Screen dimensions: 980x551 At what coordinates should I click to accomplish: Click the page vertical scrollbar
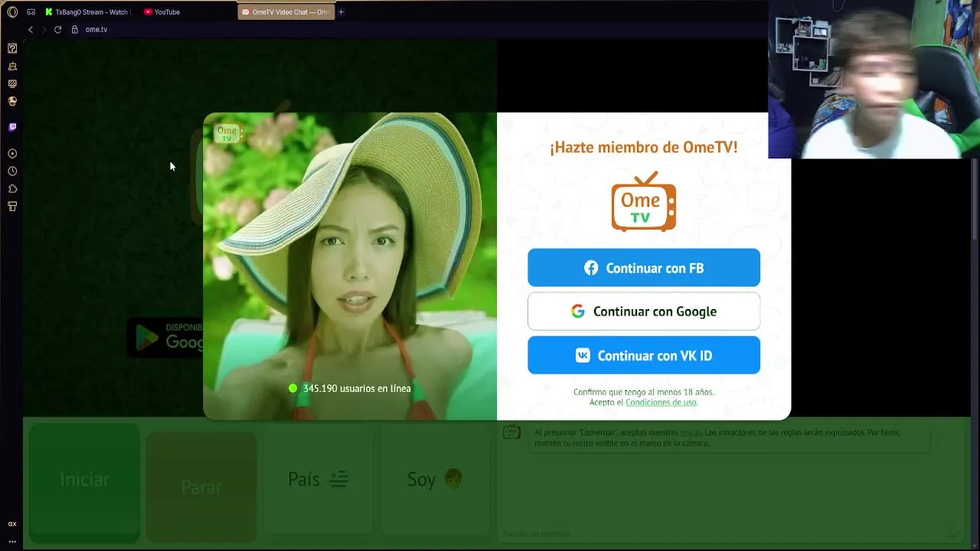975,199
